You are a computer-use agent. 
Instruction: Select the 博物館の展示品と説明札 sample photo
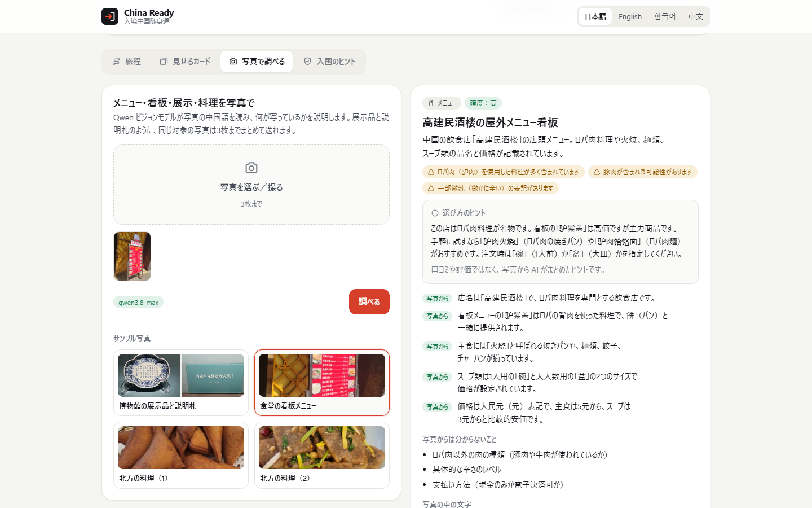click(181, 383)
